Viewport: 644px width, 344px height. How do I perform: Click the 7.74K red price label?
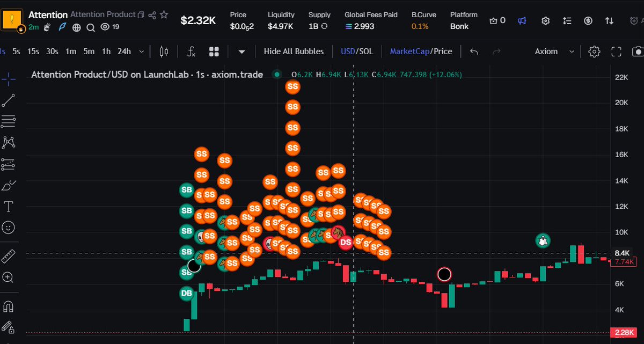click(625, 262)
